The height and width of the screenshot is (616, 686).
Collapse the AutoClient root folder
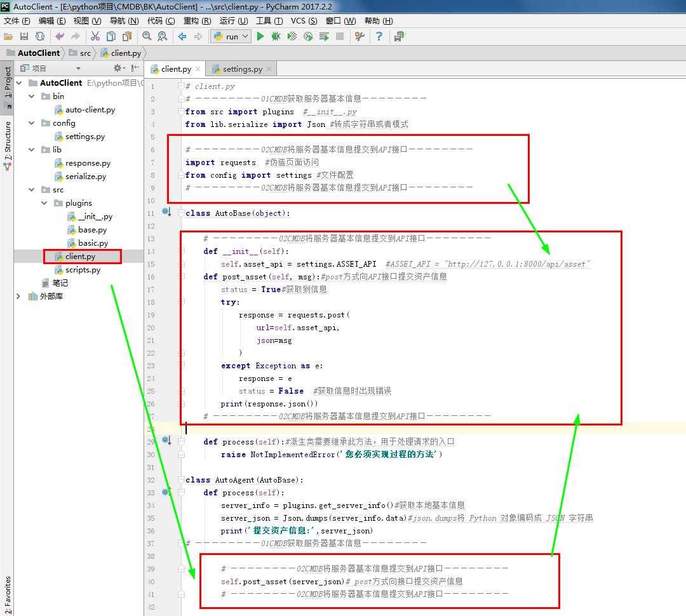point(19,83)
